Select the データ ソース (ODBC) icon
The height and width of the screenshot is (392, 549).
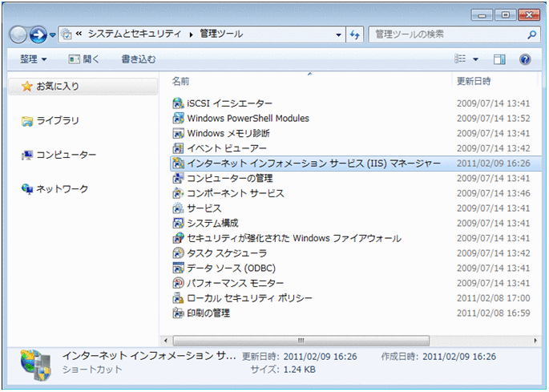pos(178,268)
